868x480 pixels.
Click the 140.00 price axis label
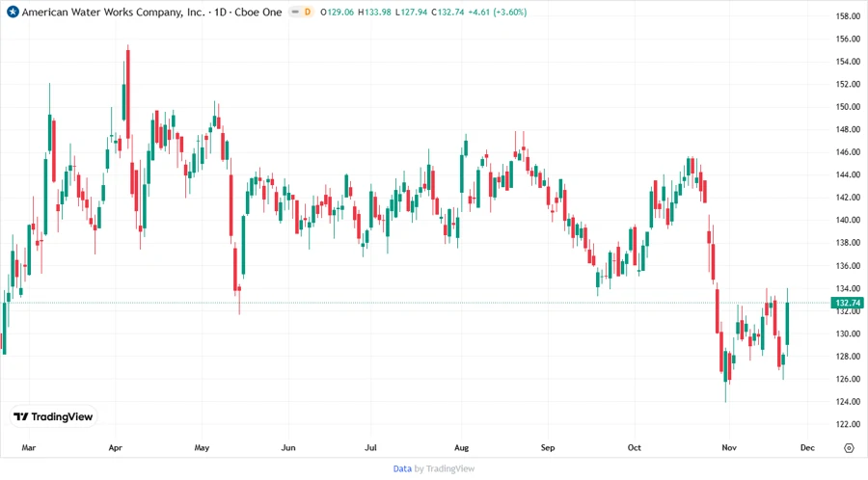click(x=848, y=220)
